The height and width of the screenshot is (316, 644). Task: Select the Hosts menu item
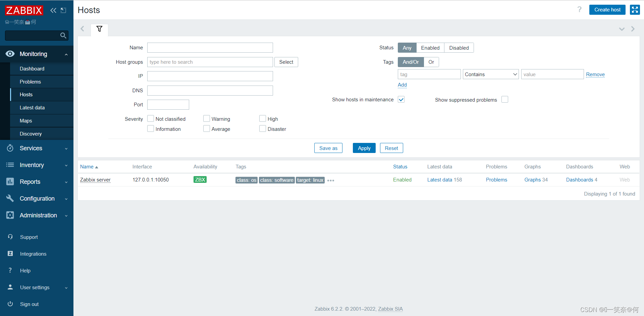tap(42, 94)
